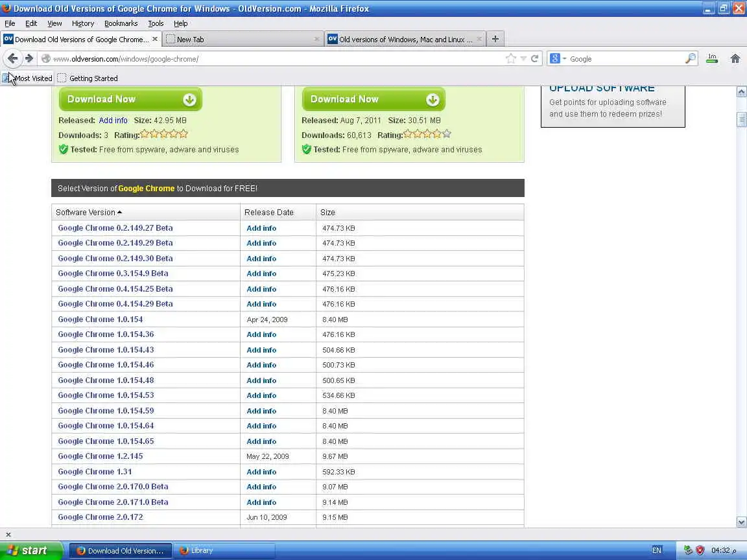Switch to Download Old Version taskbar item

click(121, 550)
